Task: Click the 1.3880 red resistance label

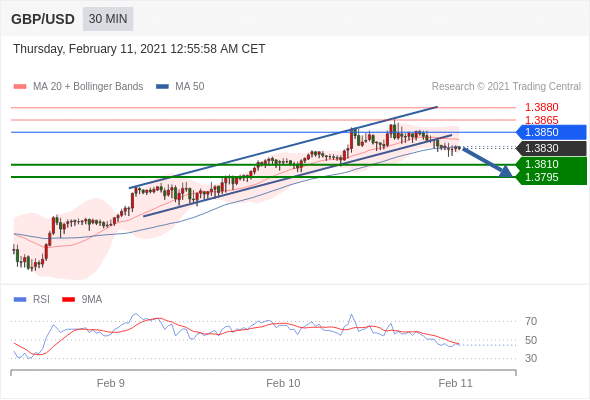Action: point(541,108)
